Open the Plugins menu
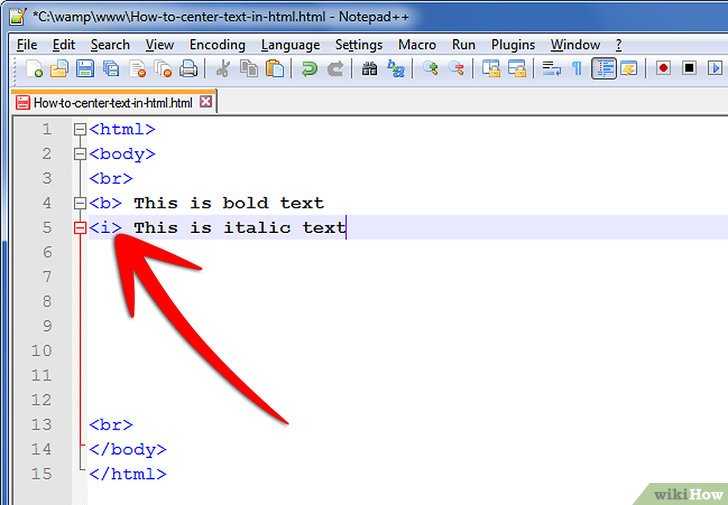This screenshot has height=505, width=728. [x=513, y=45]
